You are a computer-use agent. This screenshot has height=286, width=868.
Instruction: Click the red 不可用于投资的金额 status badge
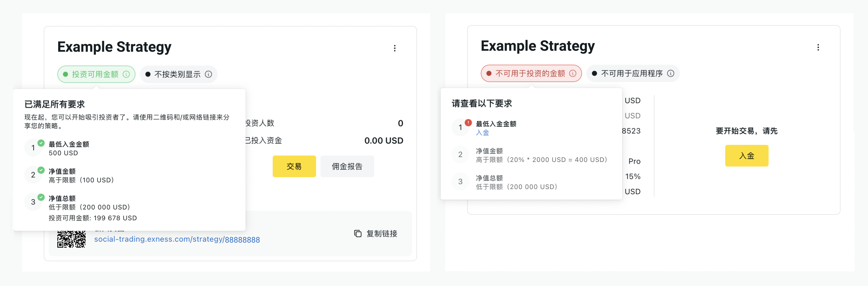point(531,73)
